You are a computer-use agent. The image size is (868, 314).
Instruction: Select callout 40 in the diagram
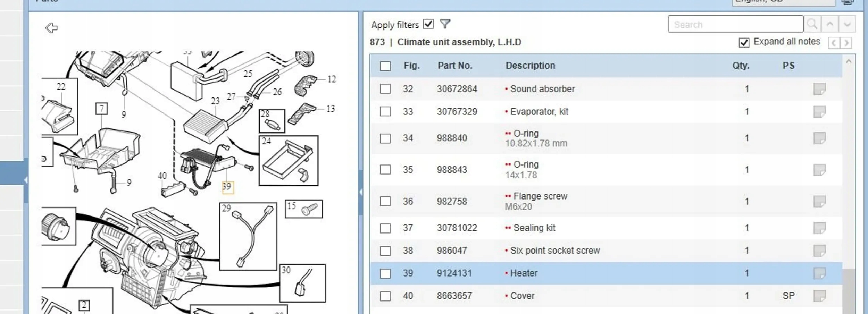[162, 176]
